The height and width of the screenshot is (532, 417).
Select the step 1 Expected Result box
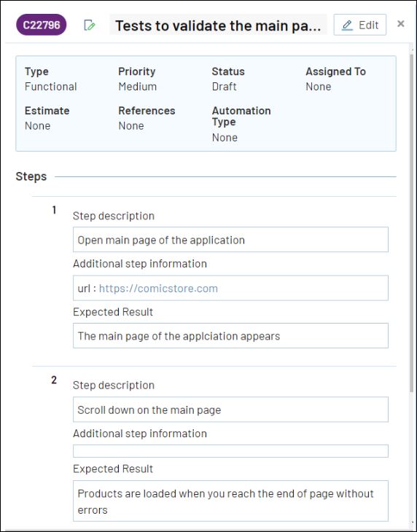click(x=230, y=335)
